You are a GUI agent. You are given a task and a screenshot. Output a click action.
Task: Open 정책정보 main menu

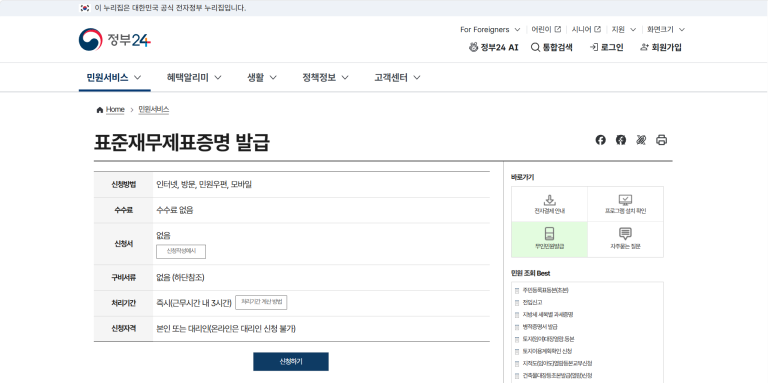point(325,77)
